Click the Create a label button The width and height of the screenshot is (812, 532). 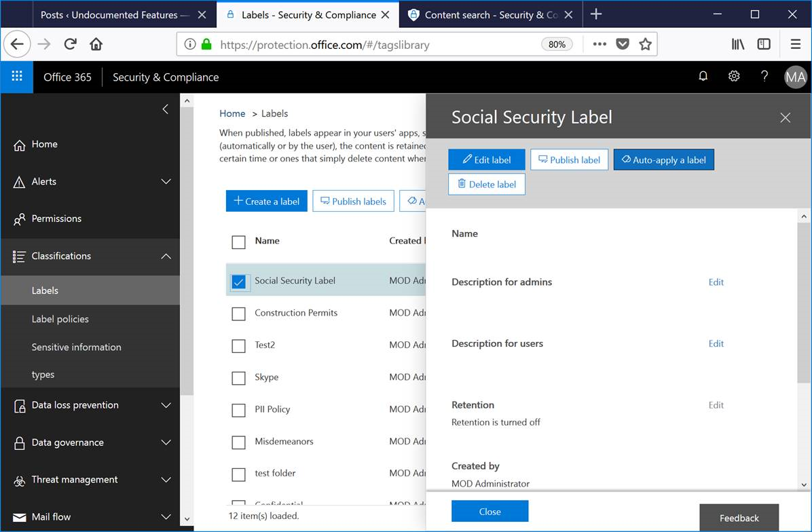266,201
